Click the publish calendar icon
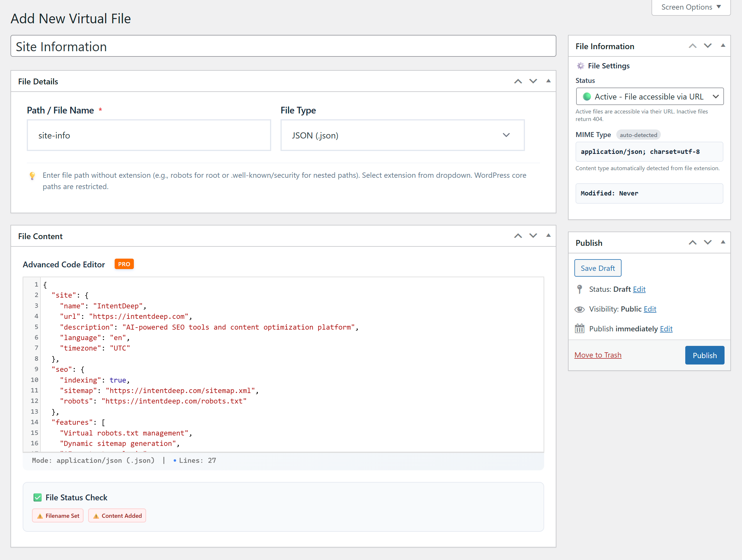Screen dimensions: 742x560 (x=579, y=329)
